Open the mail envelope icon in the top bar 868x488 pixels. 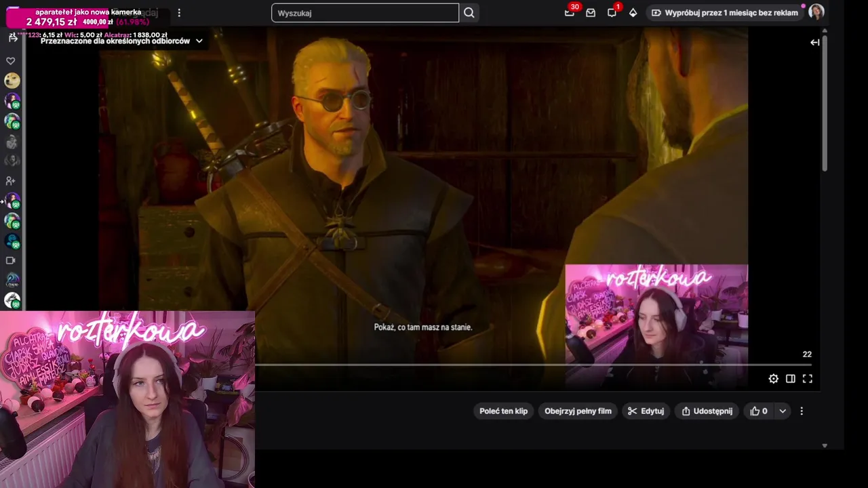point(591,13)
